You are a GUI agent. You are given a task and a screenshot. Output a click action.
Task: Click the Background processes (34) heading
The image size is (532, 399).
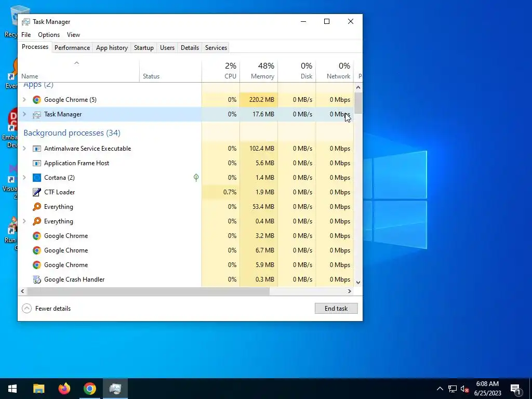[x=72, y=133]
